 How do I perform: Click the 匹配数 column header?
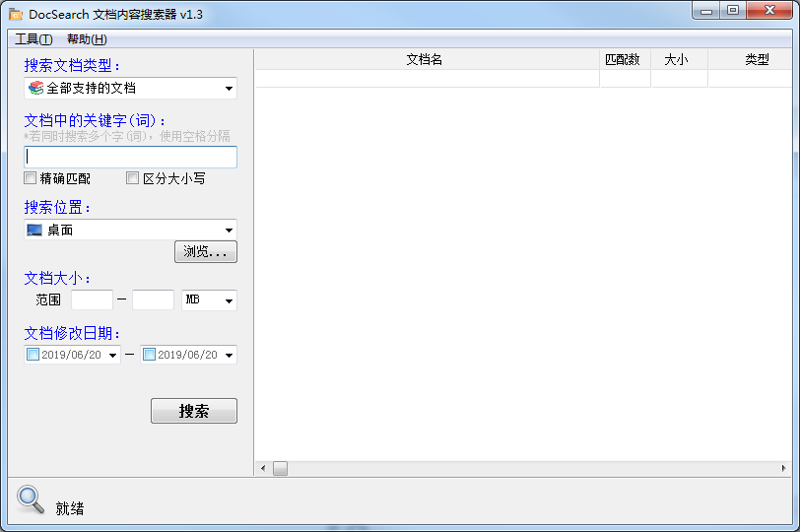click(x=625, y=60)
